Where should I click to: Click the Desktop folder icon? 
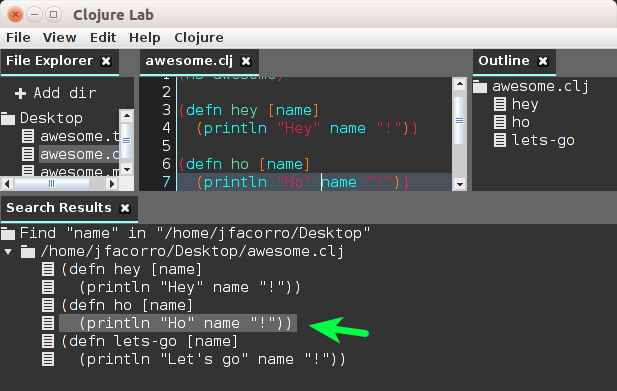[8, 118]
